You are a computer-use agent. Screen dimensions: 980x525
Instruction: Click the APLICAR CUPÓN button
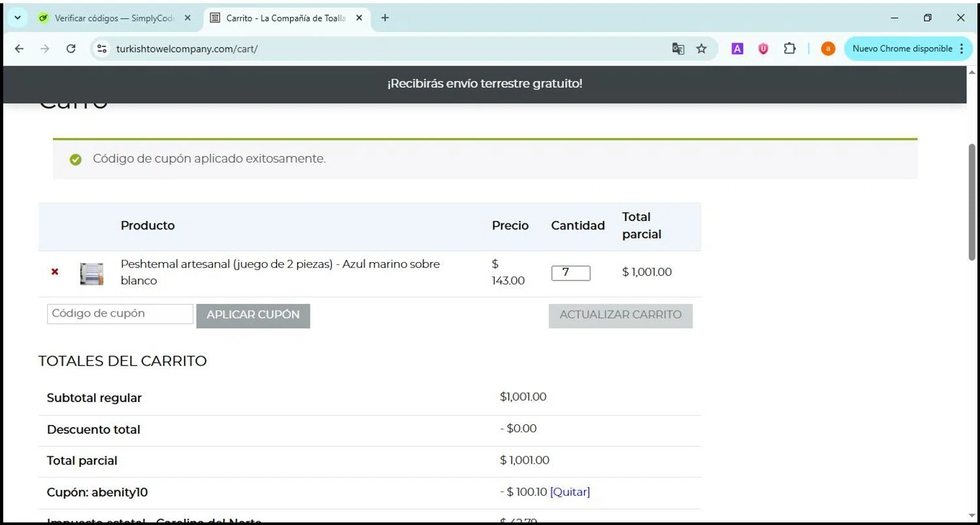coord(253,315)
